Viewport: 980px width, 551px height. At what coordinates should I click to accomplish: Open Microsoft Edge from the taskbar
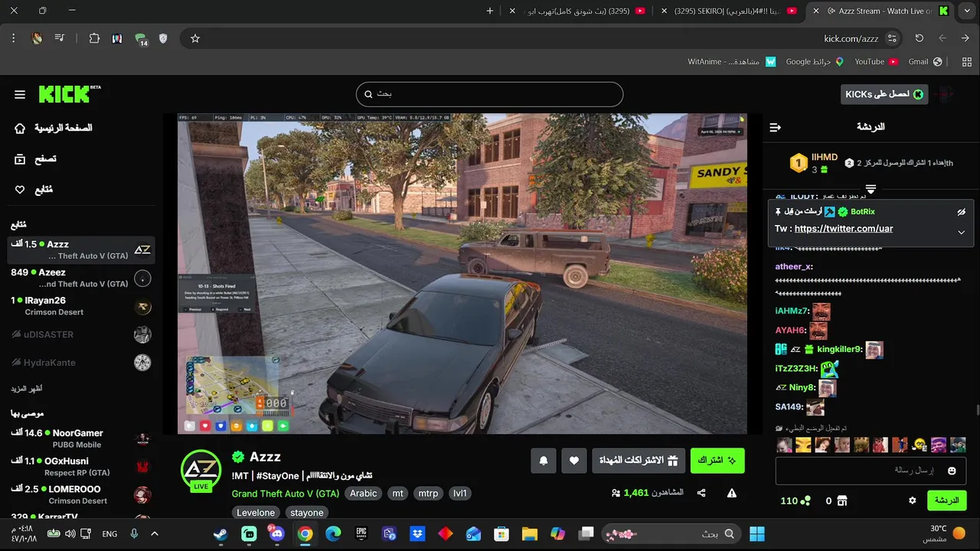(333, 534)
